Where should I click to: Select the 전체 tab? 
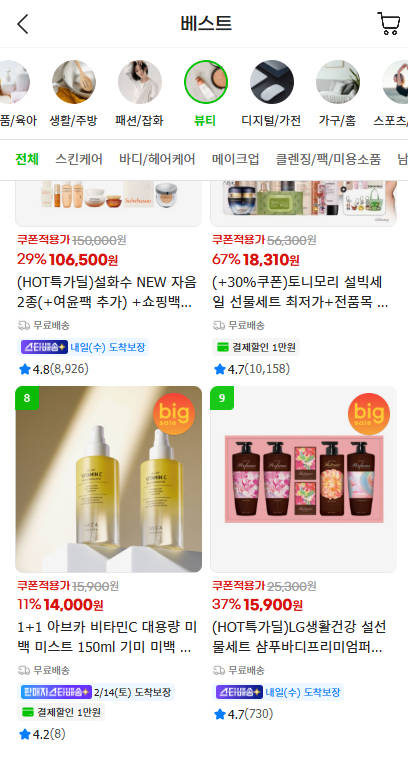click(x=27, y=159)
